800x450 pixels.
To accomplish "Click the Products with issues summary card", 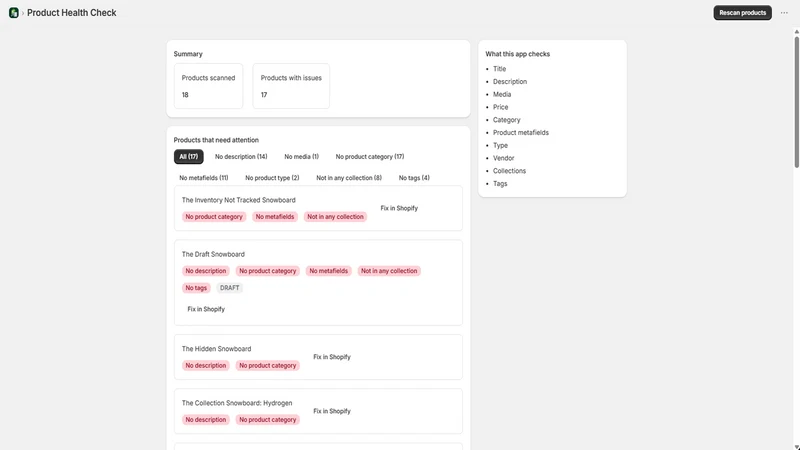I will 291,86.
